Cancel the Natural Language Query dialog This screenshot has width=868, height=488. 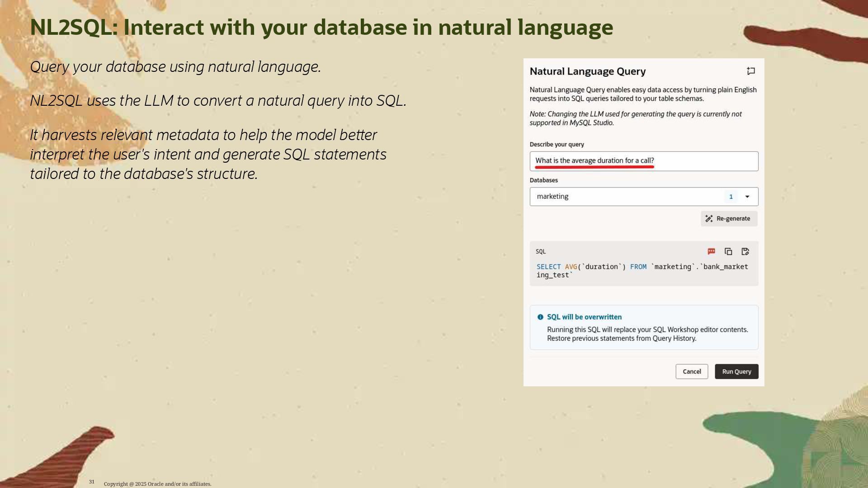coord(692,371)
